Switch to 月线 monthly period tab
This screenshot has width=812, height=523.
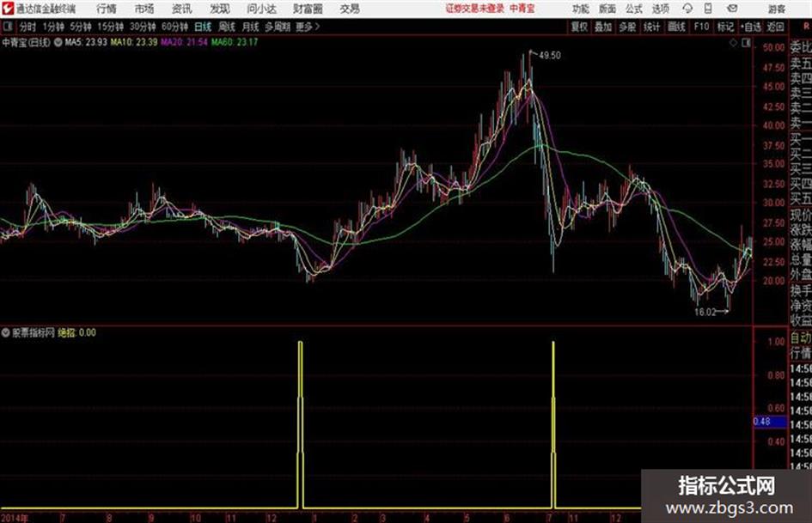coord(251,27)
